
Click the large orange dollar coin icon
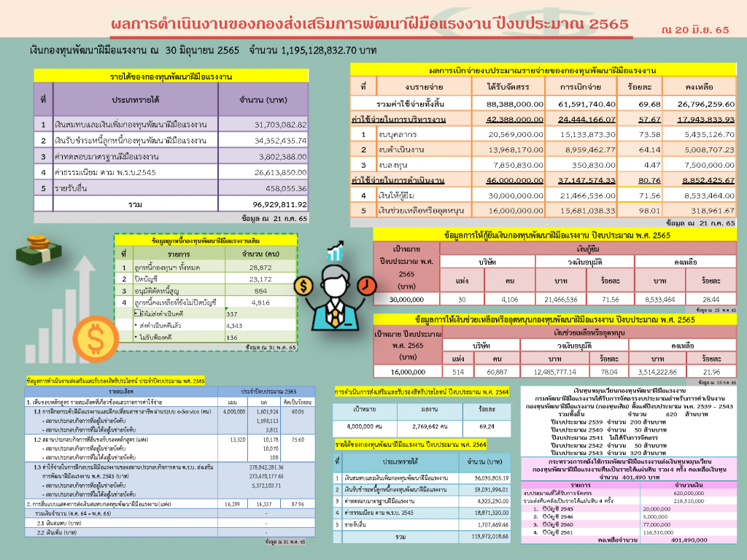[x=96, y=339]
